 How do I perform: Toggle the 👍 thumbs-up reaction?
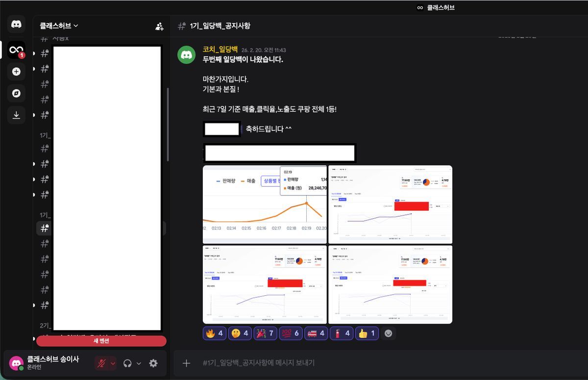[367, 333]
